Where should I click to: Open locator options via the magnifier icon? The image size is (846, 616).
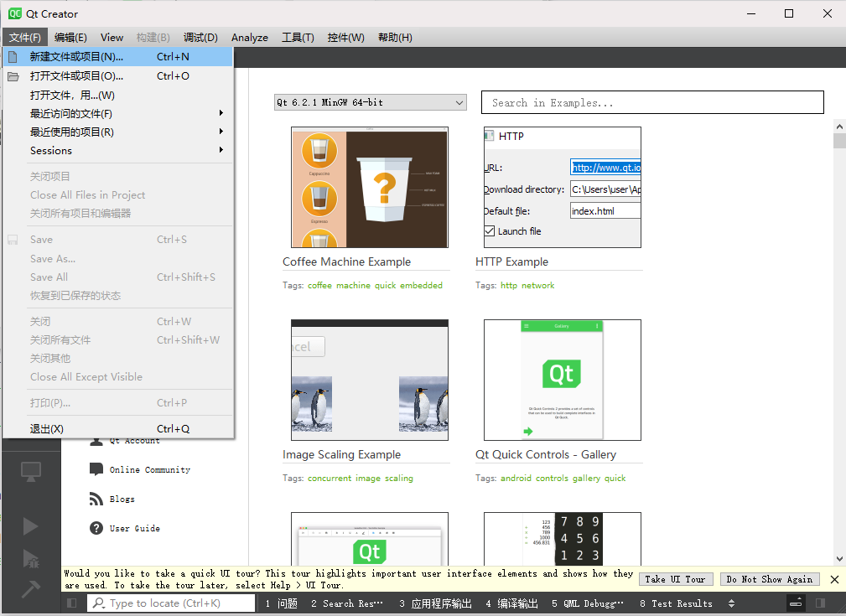coord(99,603)
